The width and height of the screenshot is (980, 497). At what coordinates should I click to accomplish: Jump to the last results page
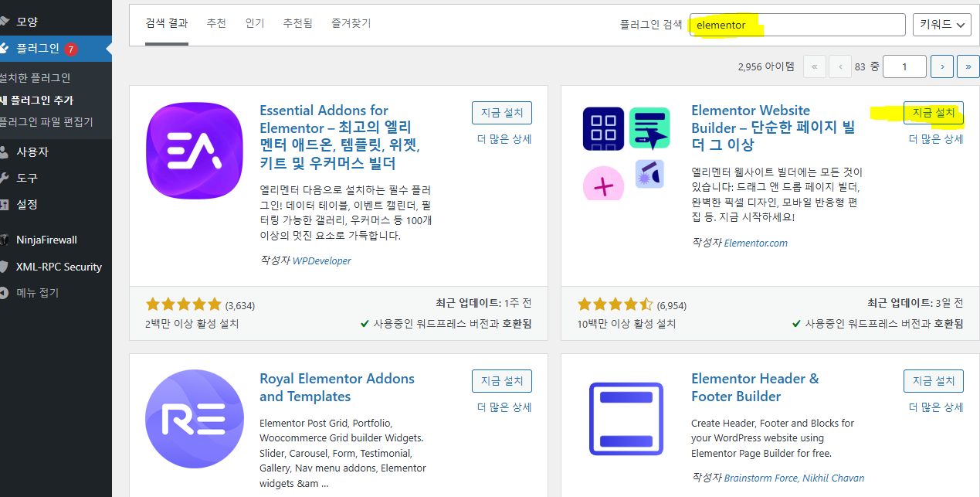click(968, 66)
